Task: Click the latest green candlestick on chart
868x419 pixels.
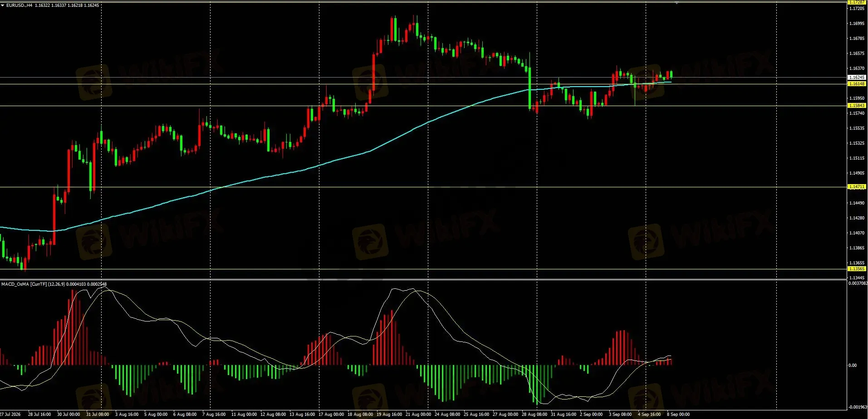Action: 671,75
